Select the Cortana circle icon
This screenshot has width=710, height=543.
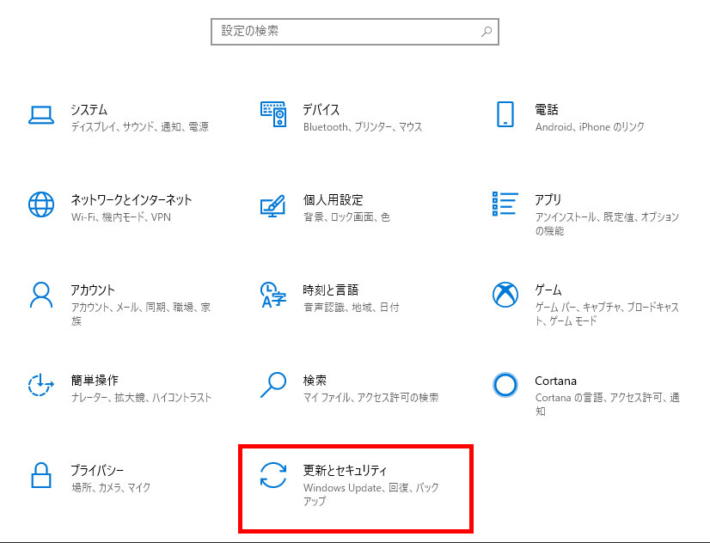point(505,385)
